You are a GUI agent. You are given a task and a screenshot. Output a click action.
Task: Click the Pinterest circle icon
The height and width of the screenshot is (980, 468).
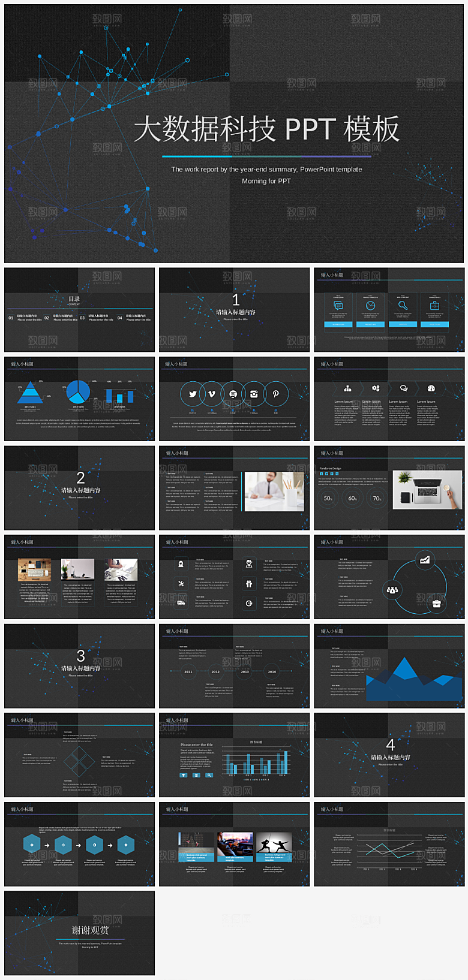276,394
